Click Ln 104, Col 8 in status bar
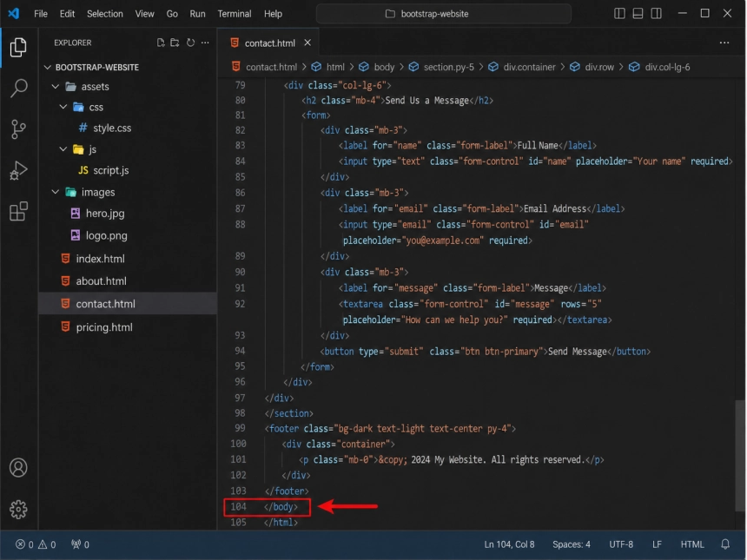The image size is (747, 560). click(x=509, y=544)
